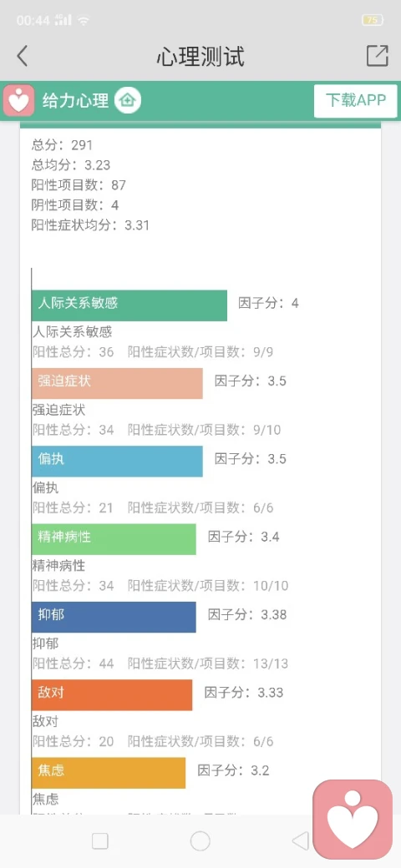
Task: Tap the 总分：291 score line
Action: 63,145
